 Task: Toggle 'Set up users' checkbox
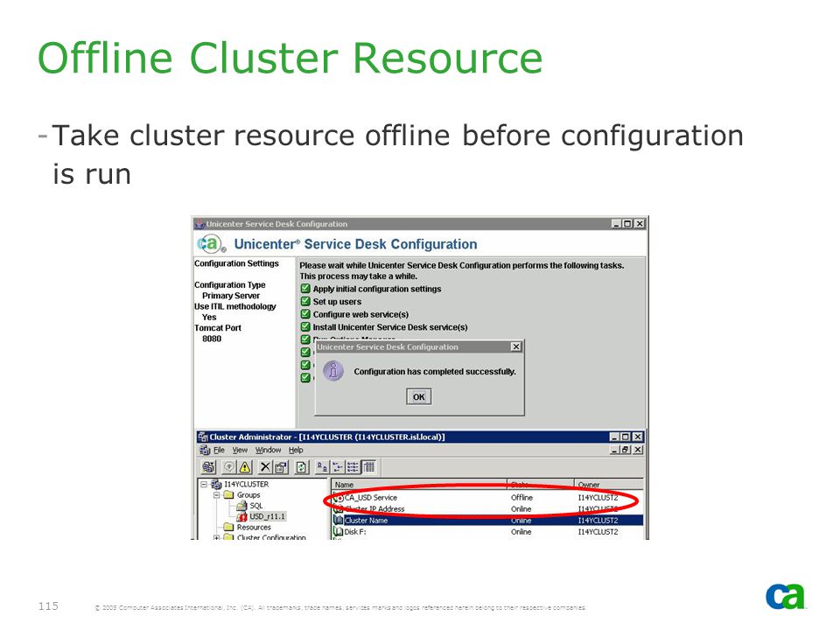pyautogui.click(x=305, y=301)
